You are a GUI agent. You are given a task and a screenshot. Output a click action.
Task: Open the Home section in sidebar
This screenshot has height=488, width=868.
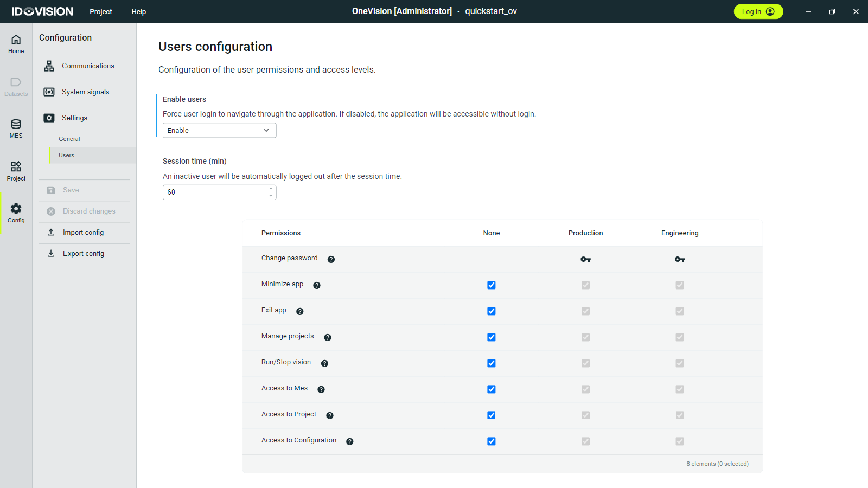[16, 44]
